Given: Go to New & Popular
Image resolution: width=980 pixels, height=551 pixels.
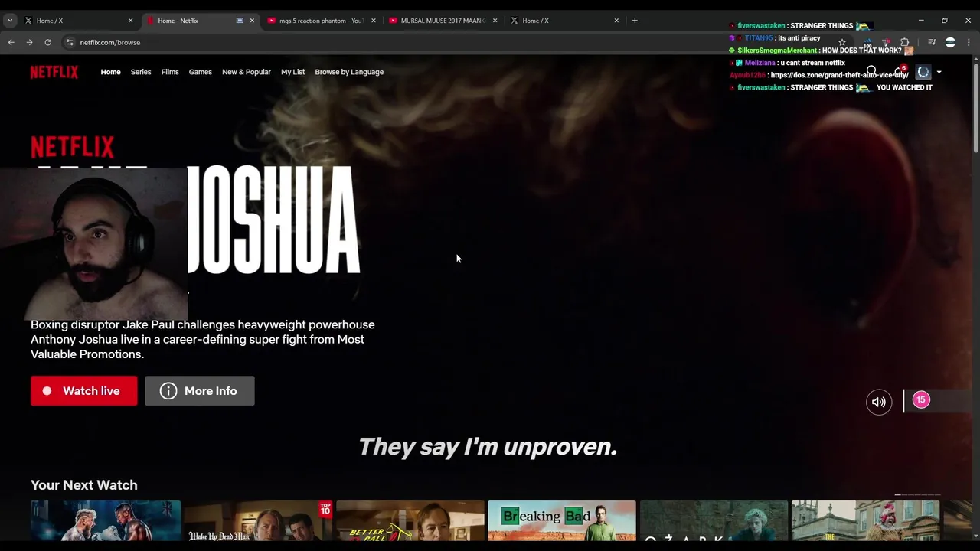Looking at the screenshot, I should [247, 72].
